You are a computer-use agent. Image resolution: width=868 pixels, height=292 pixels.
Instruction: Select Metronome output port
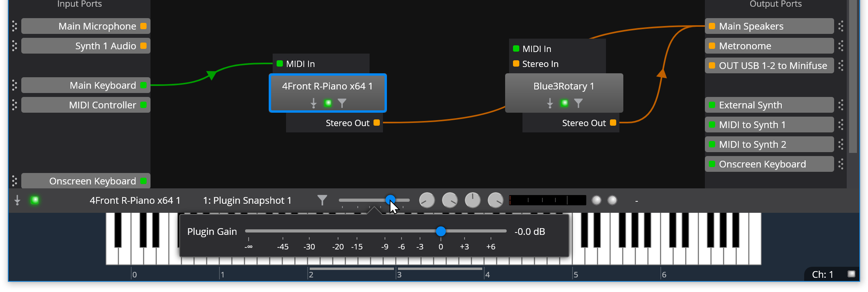tap(769, 46)
